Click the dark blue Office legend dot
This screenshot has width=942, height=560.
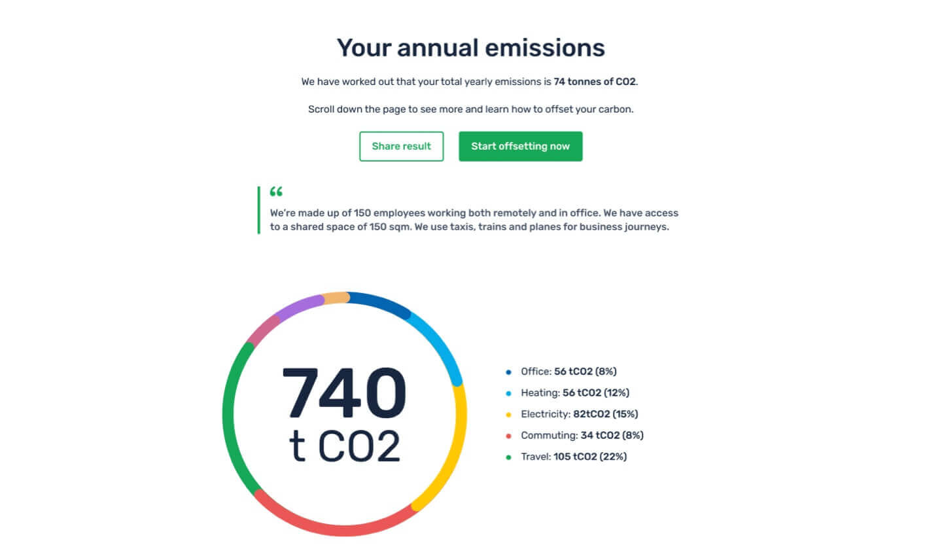tap(508, 372)
